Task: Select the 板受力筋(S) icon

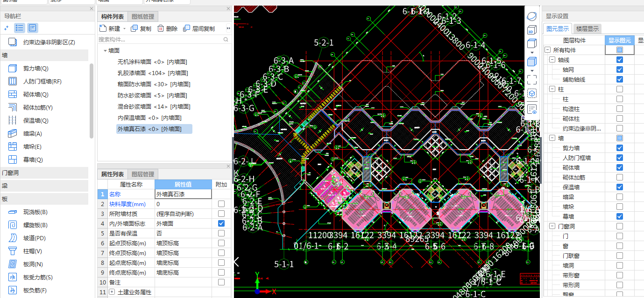Action: tap(13, 277)
